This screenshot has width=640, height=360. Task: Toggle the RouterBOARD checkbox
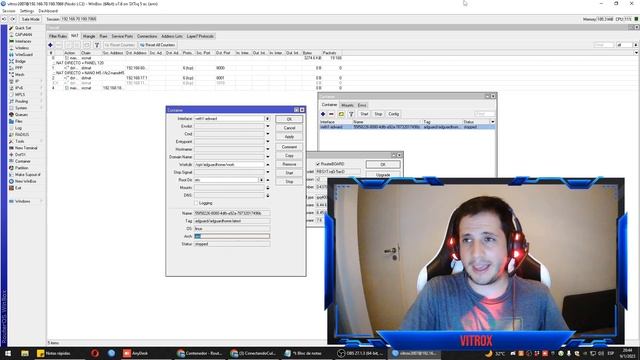point(318,164)
